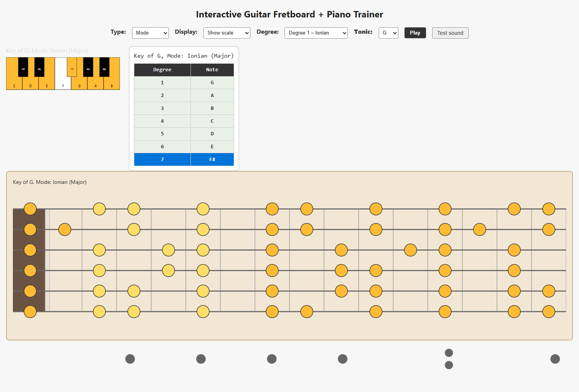Click the first-fret note dot on the fretboard
Viewport: 579px width, 392px height.
pos(65,229)
